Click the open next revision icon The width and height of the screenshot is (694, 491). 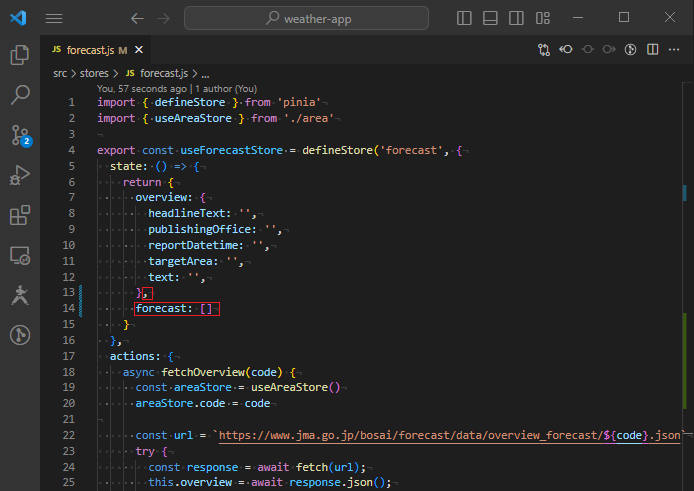tap(609, 50)
